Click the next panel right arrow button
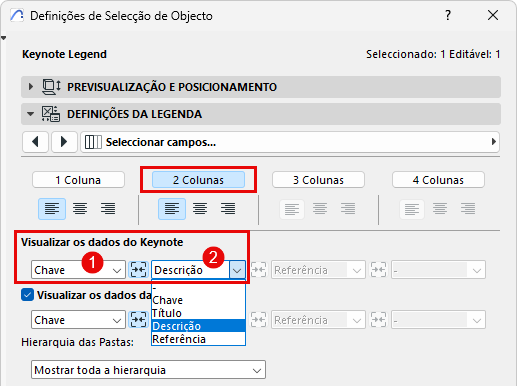Image resolution: width=517 pixels, height=386 pixels. click(x=64, y=142)
